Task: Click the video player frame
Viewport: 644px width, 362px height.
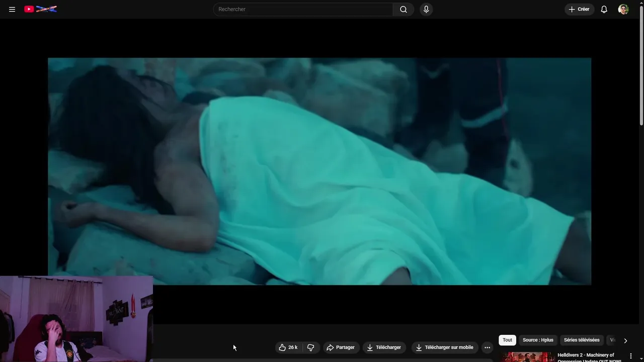Action: [319, 171]
